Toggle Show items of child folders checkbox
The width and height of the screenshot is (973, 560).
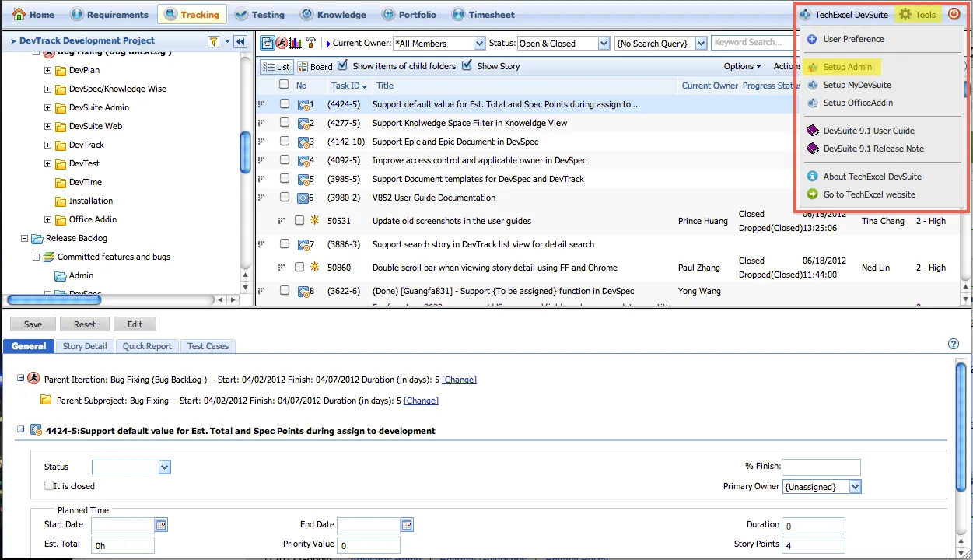[343, 65]
